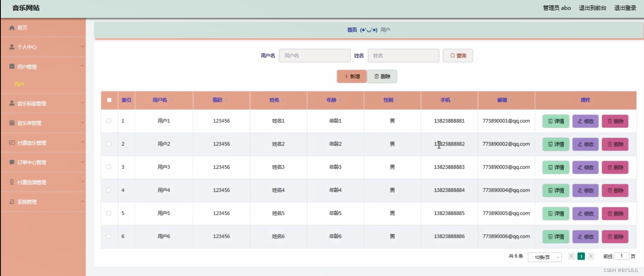
Task: Click the card icon for 付费音乐管理
Action: pyautogui.click(x=12, y=143)
